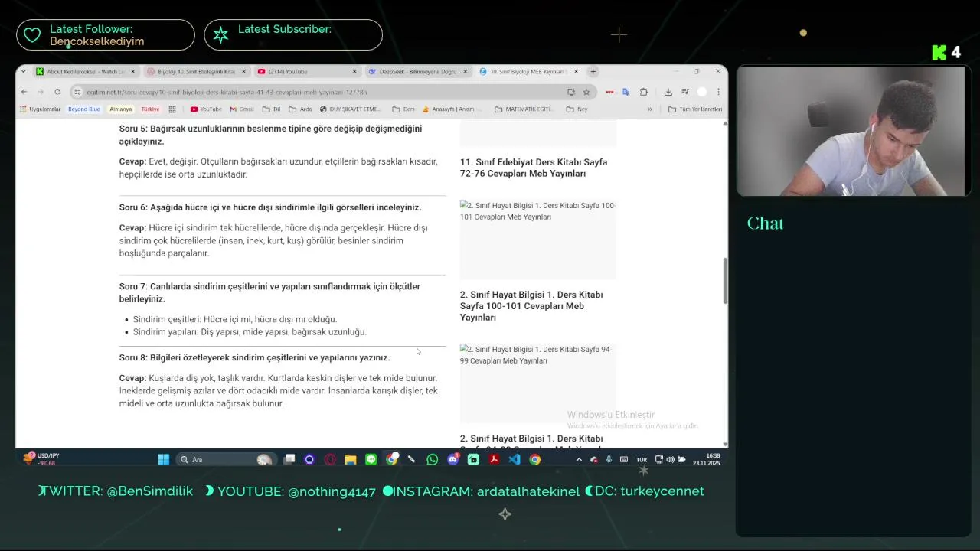980x551 pixels.
Task: Open File Explorer from the taskbar
Action: click(x=350, y=459)
